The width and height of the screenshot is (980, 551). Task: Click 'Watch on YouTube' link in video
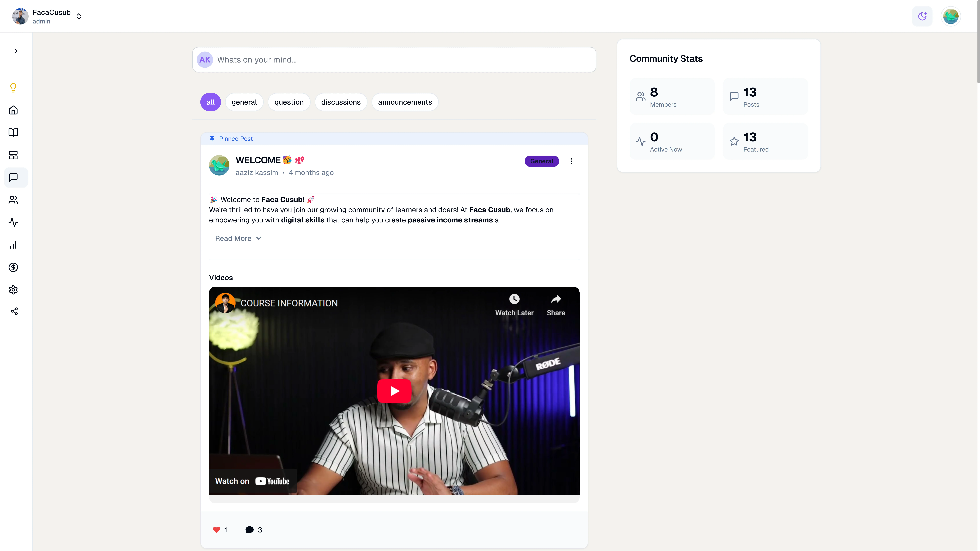pos(253,481)
